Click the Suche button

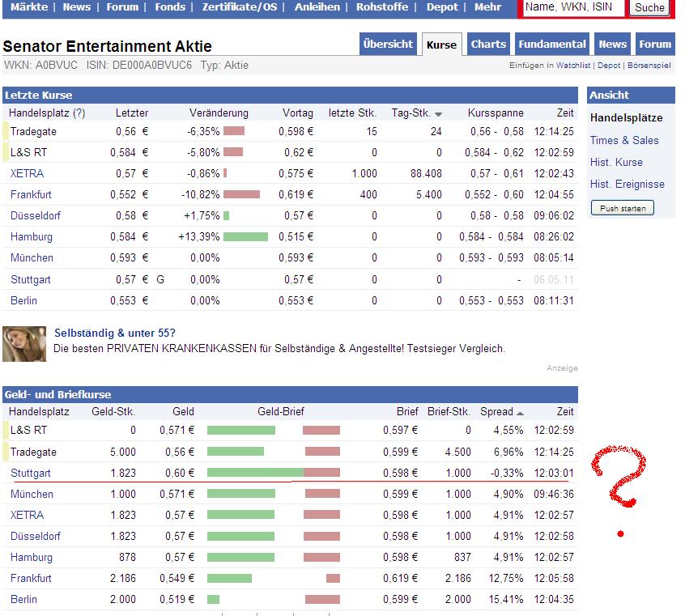pos(649,7)
